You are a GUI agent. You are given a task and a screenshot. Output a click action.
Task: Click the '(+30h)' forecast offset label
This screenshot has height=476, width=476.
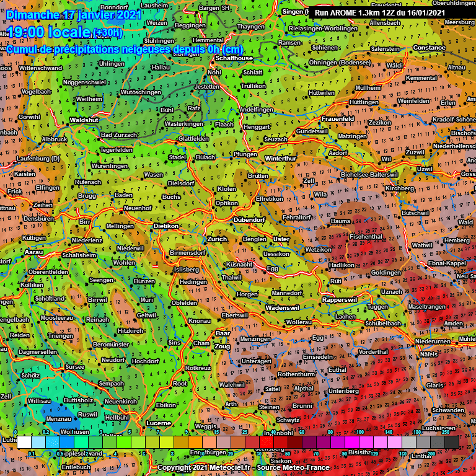[108, 32]
